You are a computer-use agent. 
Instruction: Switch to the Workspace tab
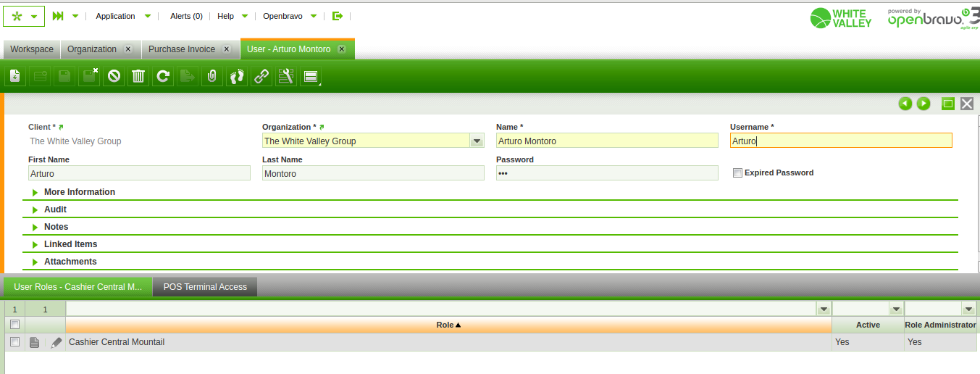[x=32, y=49]
